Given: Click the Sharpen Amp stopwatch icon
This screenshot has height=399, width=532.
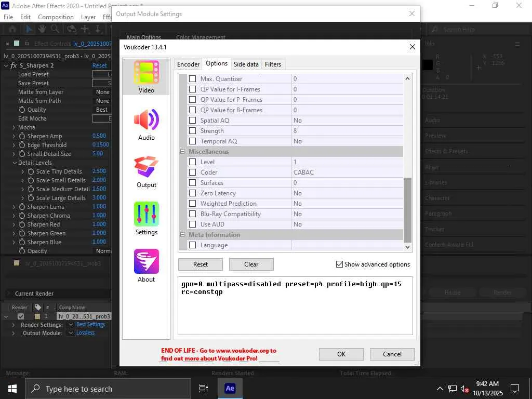Looking at the screenshot, I should coord(22,136).
